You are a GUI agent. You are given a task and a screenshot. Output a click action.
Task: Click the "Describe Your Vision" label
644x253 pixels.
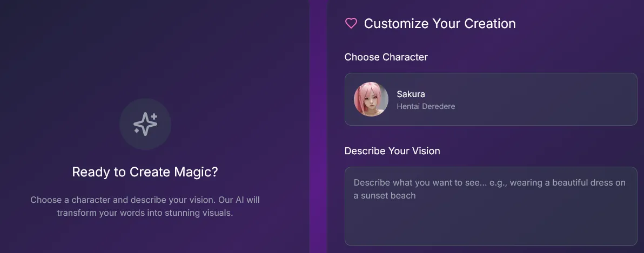(x=392, y=151)
